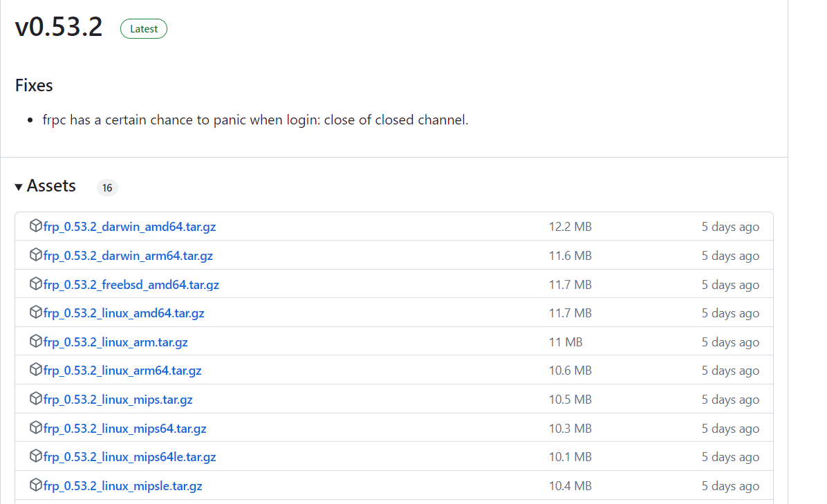
Task: Click the Latest release badge
Action: coord(144,29)
